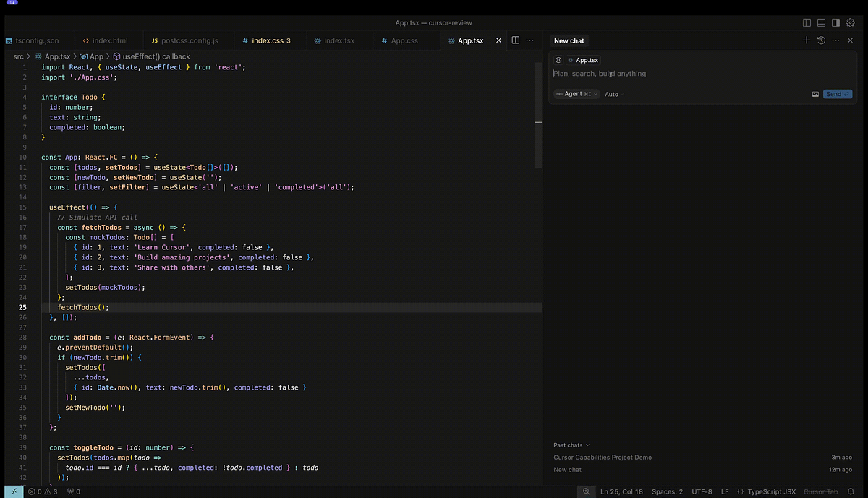Collapse the Past chats section
Viewport: 868px width, 498px height.
pos(571,445)
